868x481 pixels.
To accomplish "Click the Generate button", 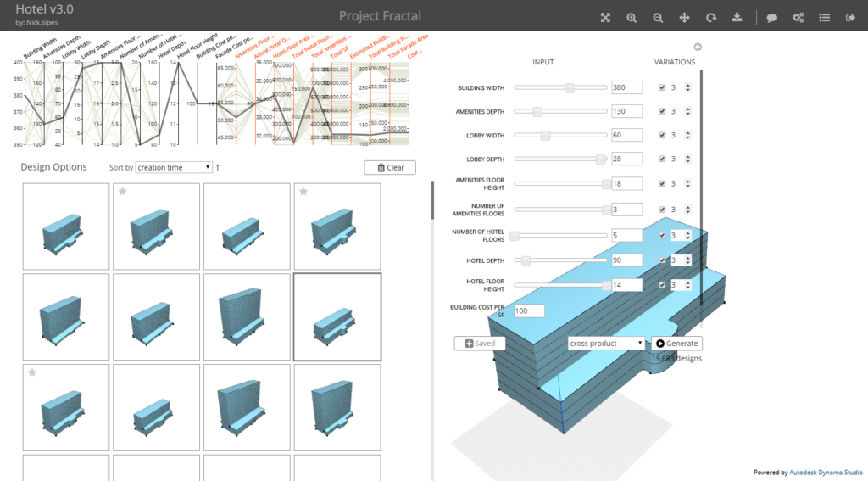I will point(676,344).
